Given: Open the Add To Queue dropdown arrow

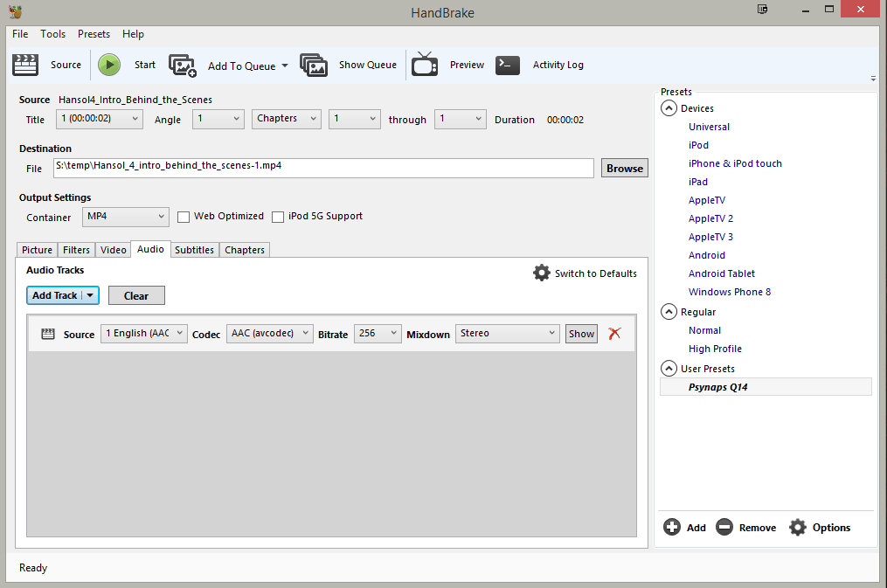Looking at the screenshot, I should pyautogui.click(x=285, y=66).
